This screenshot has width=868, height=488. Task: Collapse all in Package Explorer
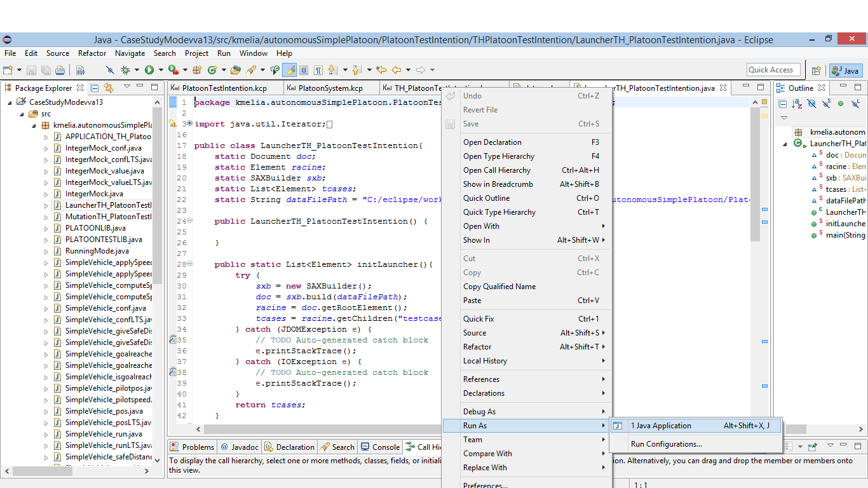pyautogui.click(x=95, y=88)
